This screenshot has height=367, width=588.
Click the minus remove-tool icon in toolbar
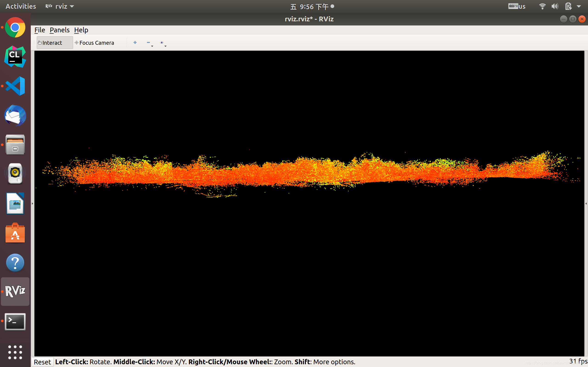coord(148,42)
